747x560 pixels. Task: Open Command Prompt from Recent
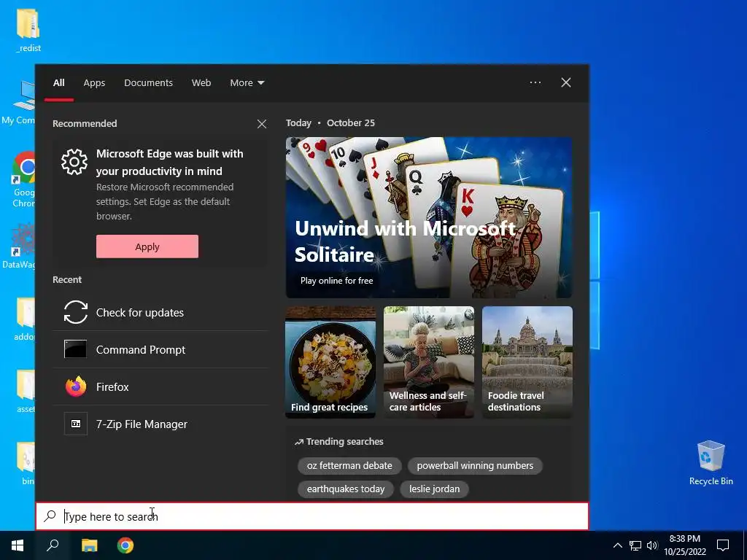(x=160, y=349)
